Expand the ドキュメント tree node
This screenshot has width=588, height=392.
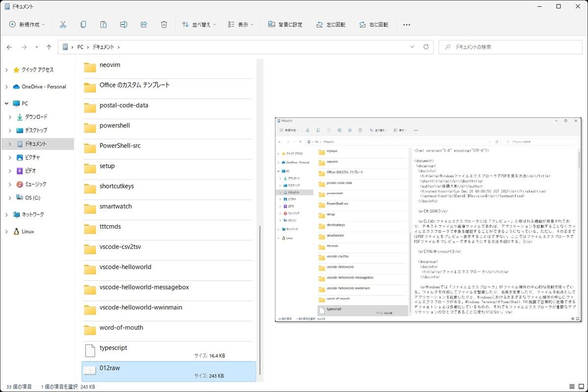coord(10,144)
